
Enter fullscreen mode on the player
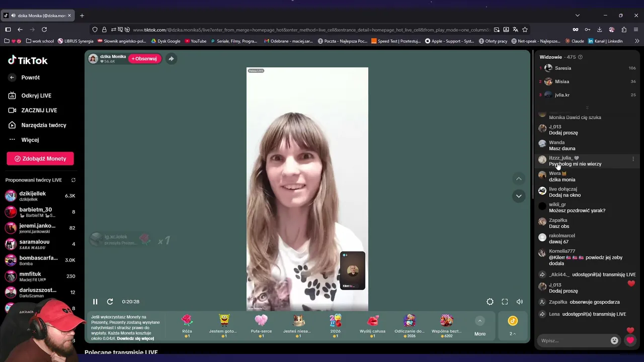(x=505, y=302)
